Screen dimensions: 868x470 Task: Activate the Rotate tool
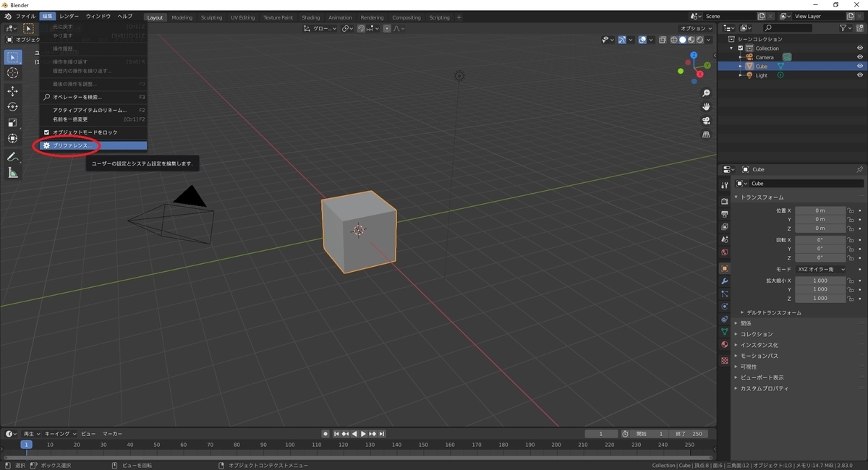[x=13, y=107]
